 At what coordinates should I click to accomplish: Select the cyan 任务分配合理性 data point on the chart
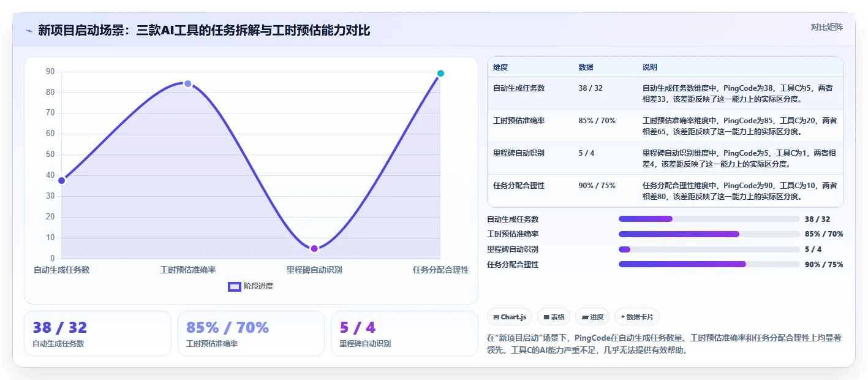click(440, 74)
